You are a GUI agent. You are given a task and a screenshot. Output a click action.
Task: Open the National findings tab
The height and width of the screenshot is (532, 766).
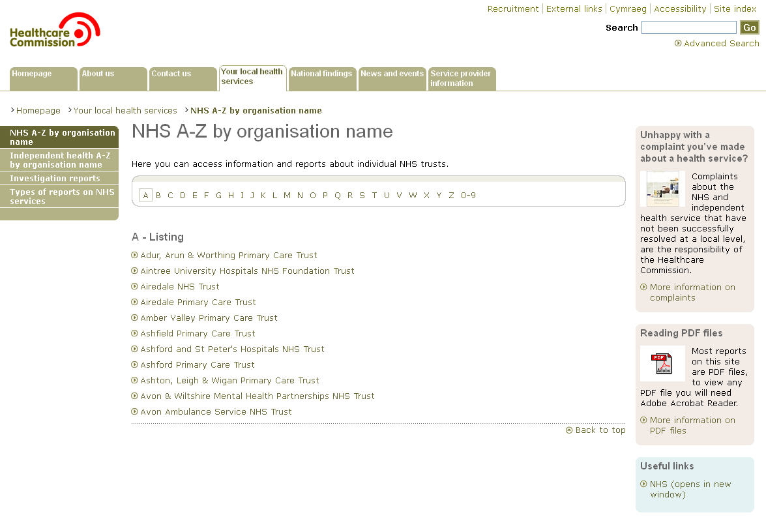[x=322, y=78]
